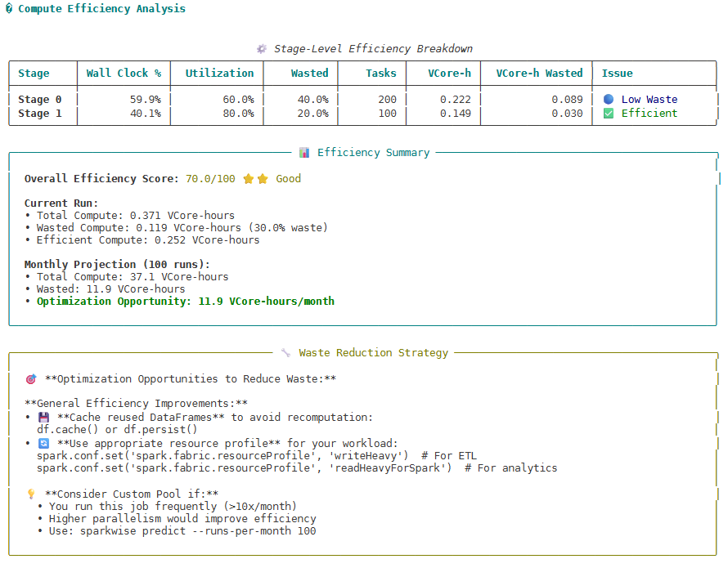This screenshot has width=728, height=568.
Task: Click the 59.9% wall clock value
Action: tap(146, 100)
